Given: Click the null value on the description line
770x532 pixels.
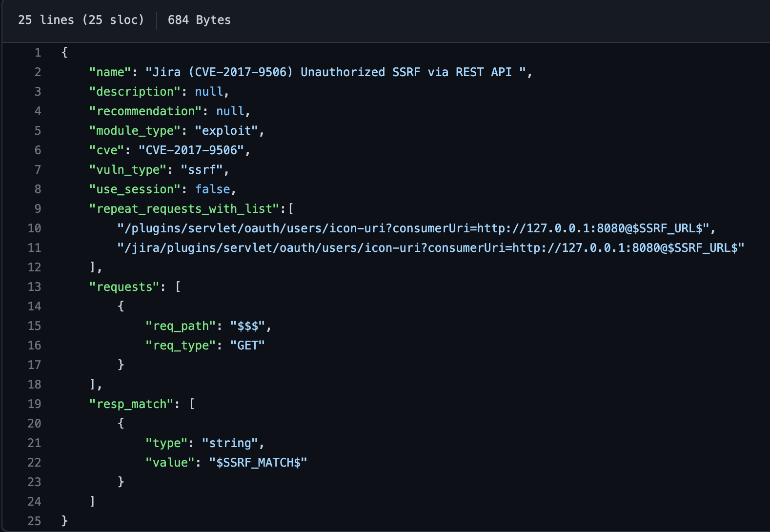Looking at the screenshot, I should tap(209, 92).
